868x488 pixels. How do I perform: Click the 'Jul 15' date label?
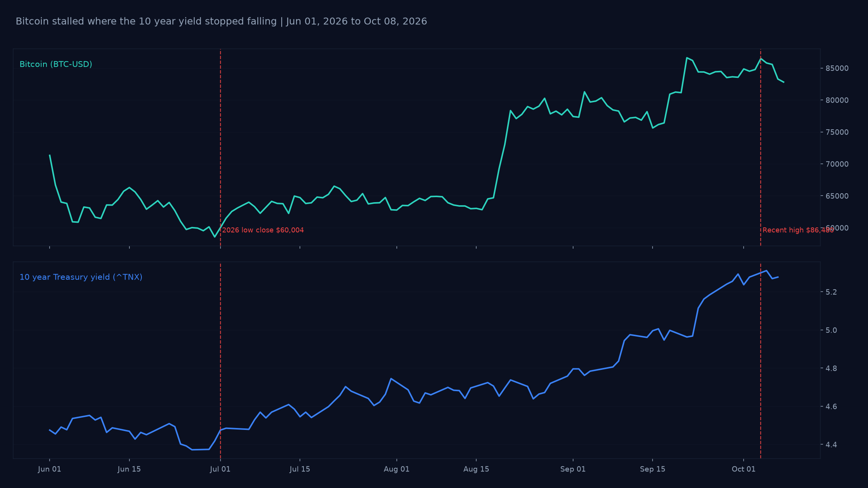point(300,469)
